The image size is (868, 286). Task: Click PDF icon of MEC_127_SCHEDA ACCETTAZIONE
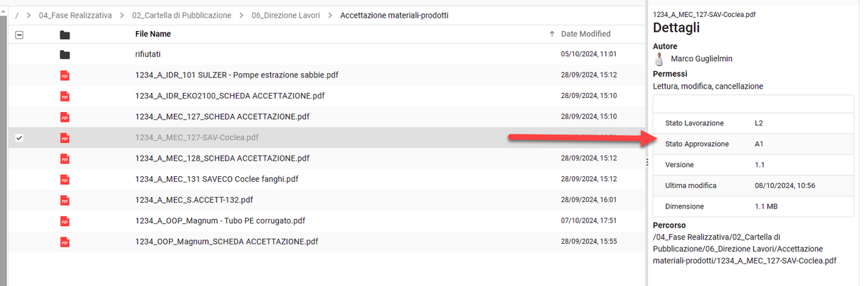pyautogui.click(x=65, y=117)
